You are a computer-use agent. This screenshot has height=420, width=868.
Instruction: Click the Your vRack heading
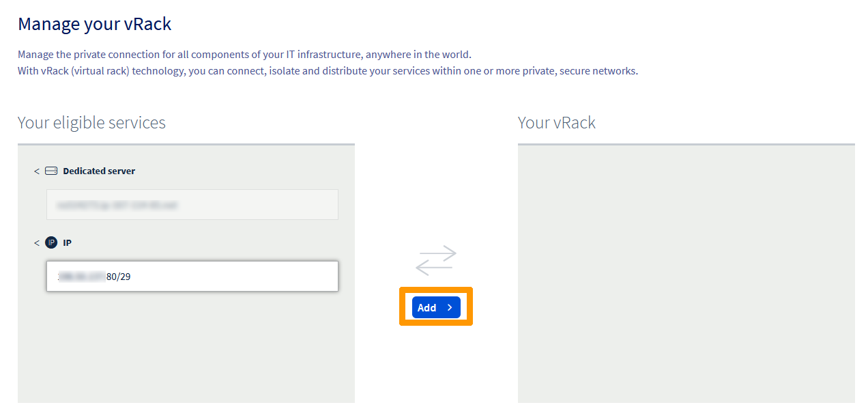[x=556, y=122]
